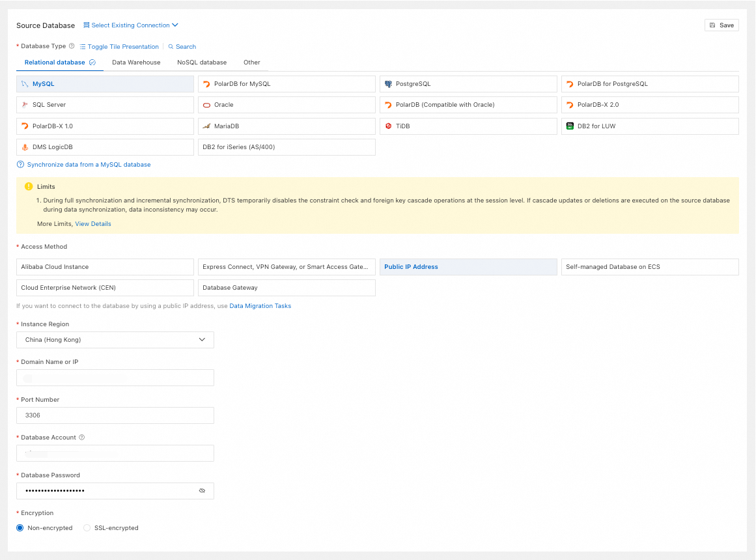
Task: Click the Port Number input field
Action: click(115, 415)
